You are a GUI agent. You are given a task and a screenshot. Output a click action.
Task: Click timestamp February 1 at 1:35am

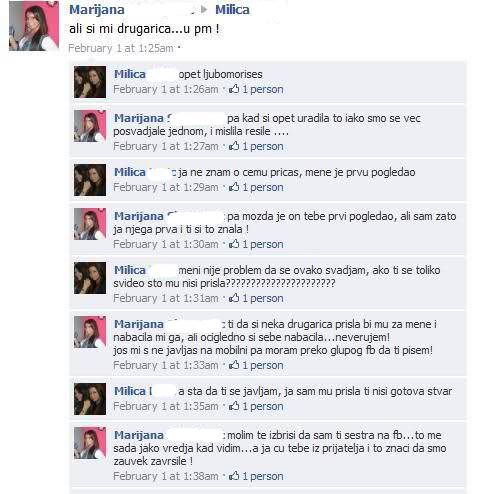pyautogui.click(x=166, y=406)
